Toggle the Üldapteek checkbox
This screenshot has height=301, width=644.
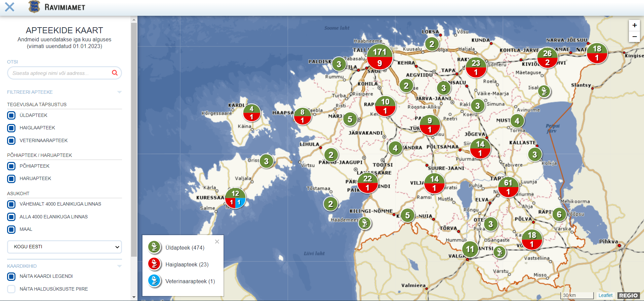coord(11,116)
